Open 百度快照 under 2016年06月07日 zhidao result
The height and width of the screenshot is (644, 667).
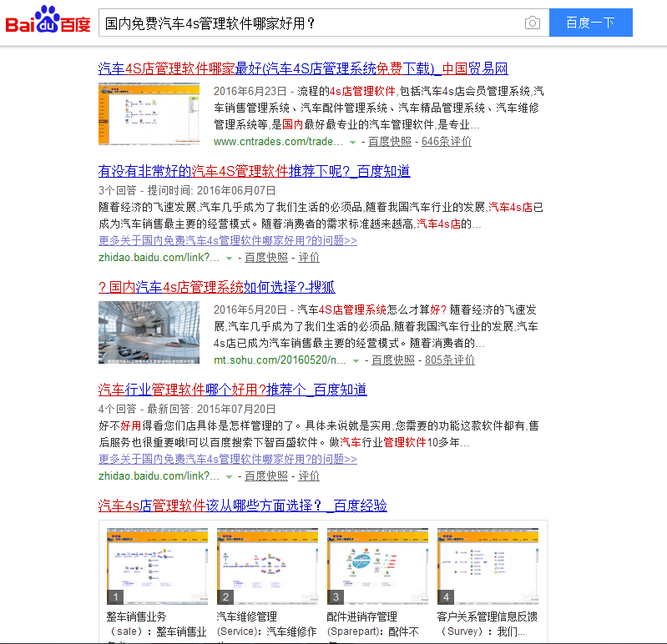pos(266,258)
